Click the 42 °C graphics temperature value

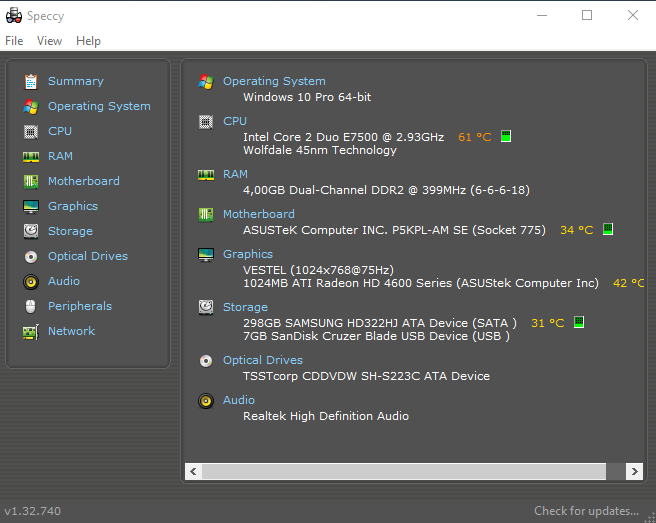click(628, 283)
